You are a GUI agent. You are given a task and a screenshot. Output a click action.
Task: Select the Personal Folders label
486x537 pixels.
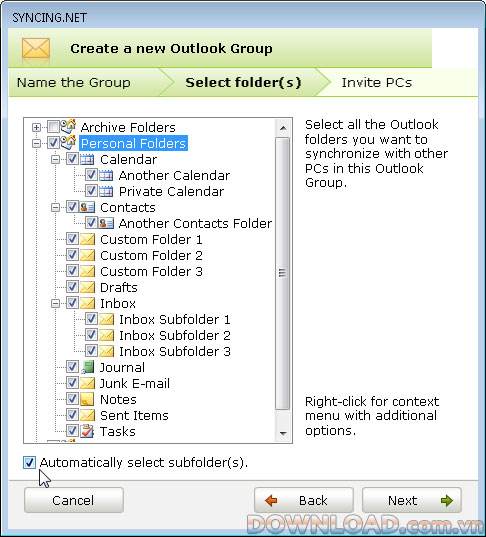(133, 143)
